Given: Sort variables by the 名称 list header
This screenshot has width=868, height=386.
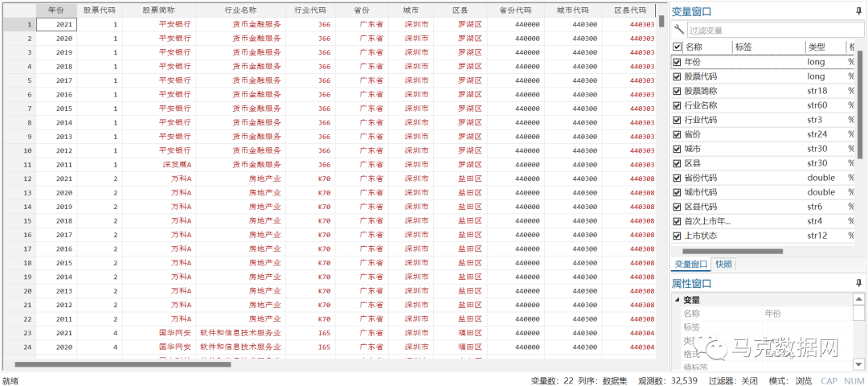Looking at the screenshot, I should pos(707,47).
